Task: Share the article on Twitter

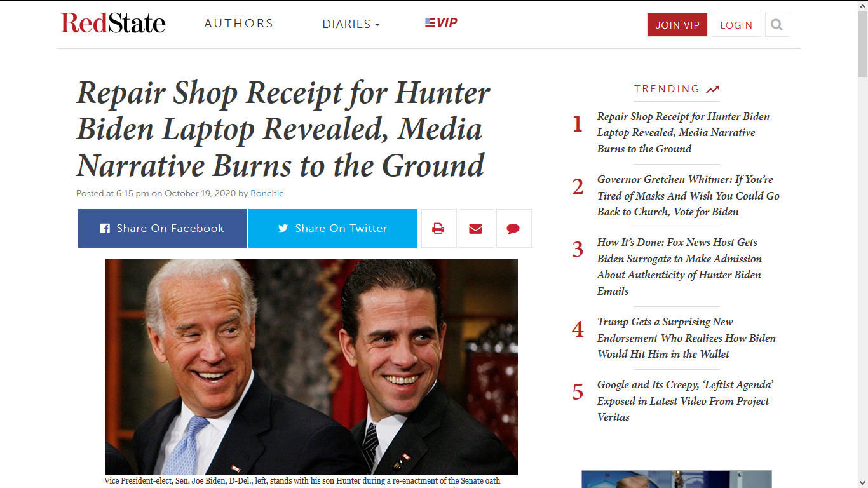Action: (x=333, y=228)
